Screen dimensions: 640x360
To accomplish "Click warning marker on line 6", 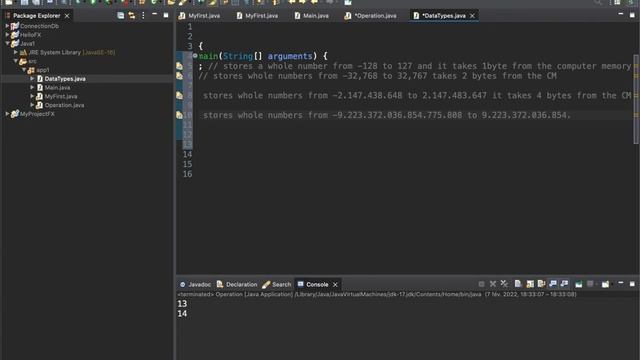I will coord(180,76).
